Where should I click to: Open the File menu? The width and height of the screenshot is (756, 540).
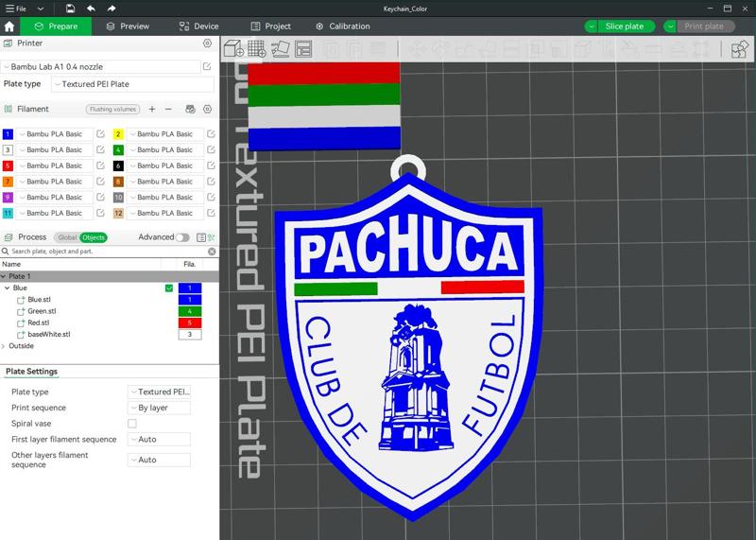tap(16, 9)
